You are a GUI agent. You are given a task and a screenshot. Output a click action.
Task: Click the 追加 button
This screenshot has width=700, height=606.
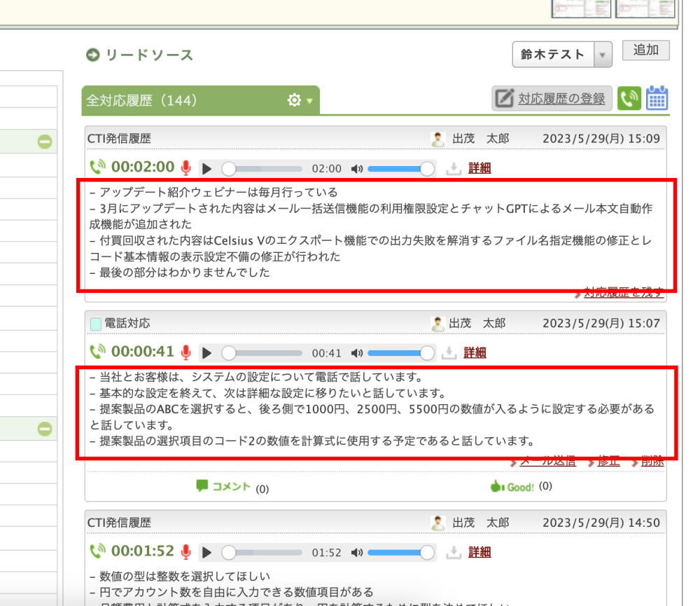645,50
